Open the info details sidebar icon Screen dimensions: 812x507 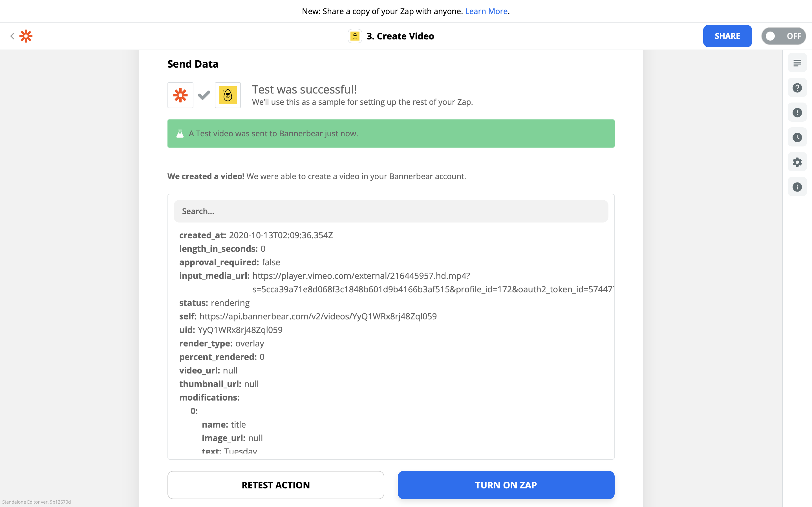click(797, 187)
